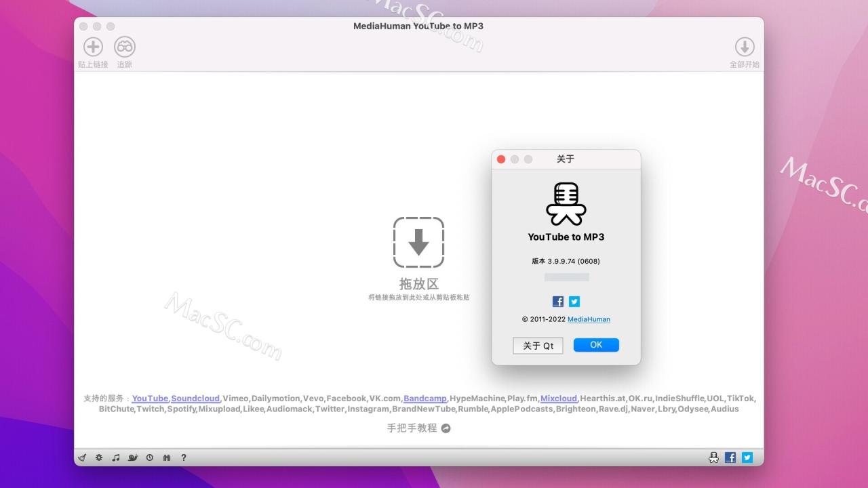Open the Mixcloud service link

(x=559, y=399)
